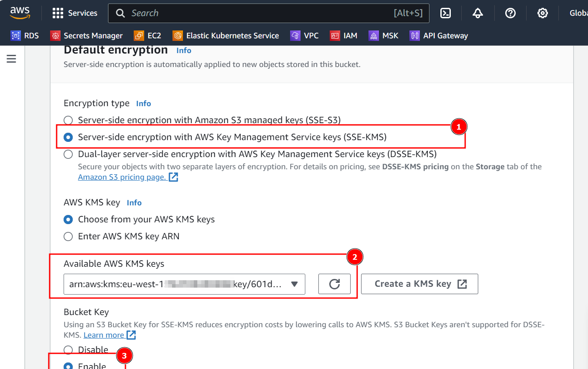Open Info link next to Default encryption
Screen dimensions: 588x369
[x=184, y=50]
